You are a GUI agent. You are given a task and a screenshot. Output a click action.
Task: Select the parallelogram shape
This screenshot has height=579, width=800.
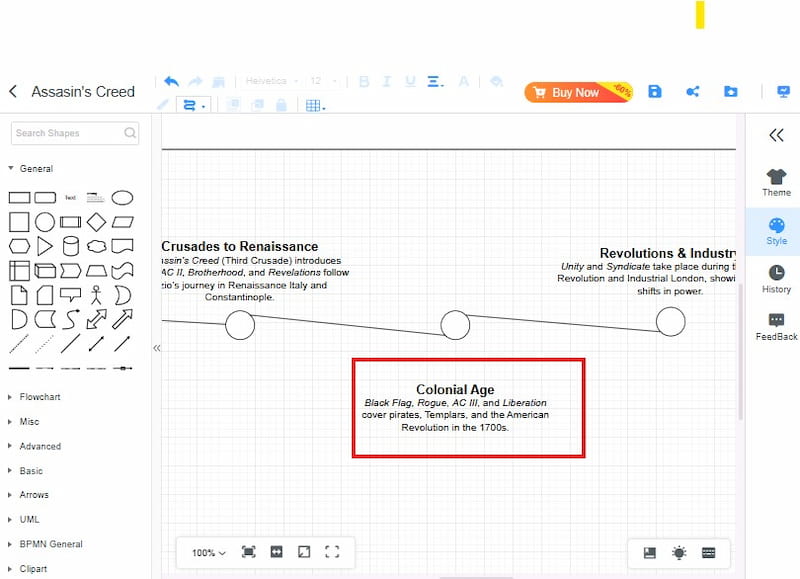pyautogui.click(x=122, y=222)
